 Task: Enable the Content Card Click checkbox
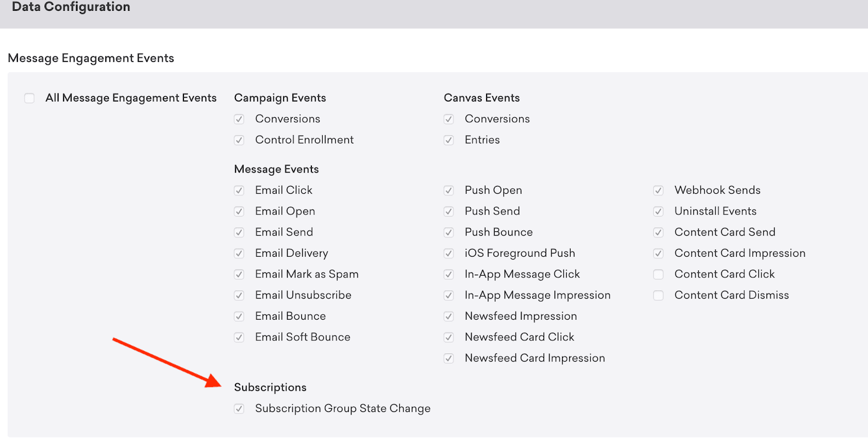[658, 274]
